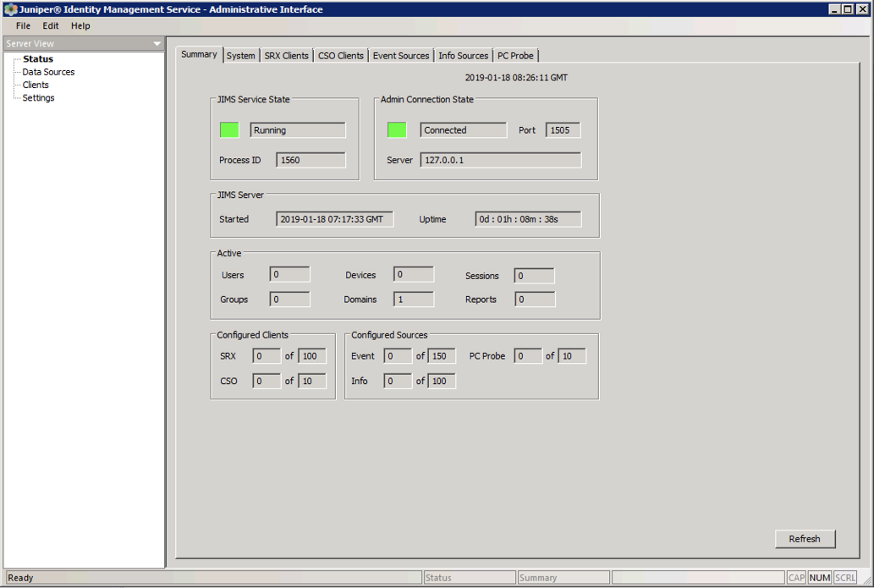874x588 pixels.
Task: Click the Refresh button
Action: click(805, 539)
